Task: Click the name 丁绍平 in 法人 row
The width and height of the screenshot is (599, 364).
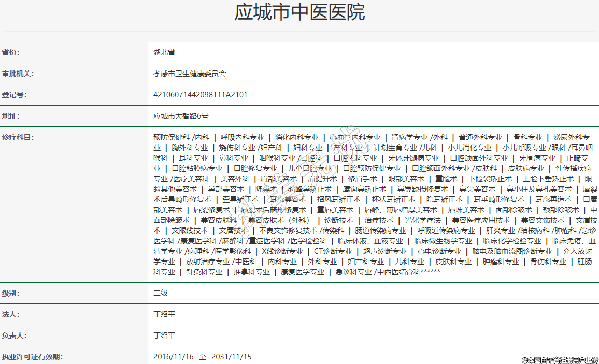Action: pyautogui.click(x=164, y=314)
